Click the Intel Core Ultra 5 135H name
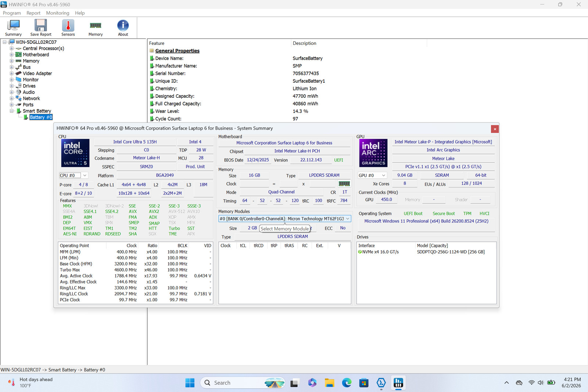 [135, 142]
